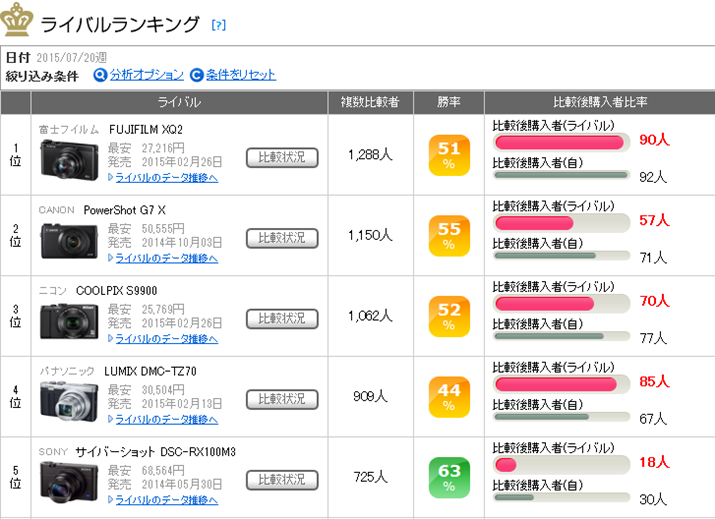
Task: Expand ライバルのデータ推移へ under PowerShot G7 X
Action: (x=165, y=258)
